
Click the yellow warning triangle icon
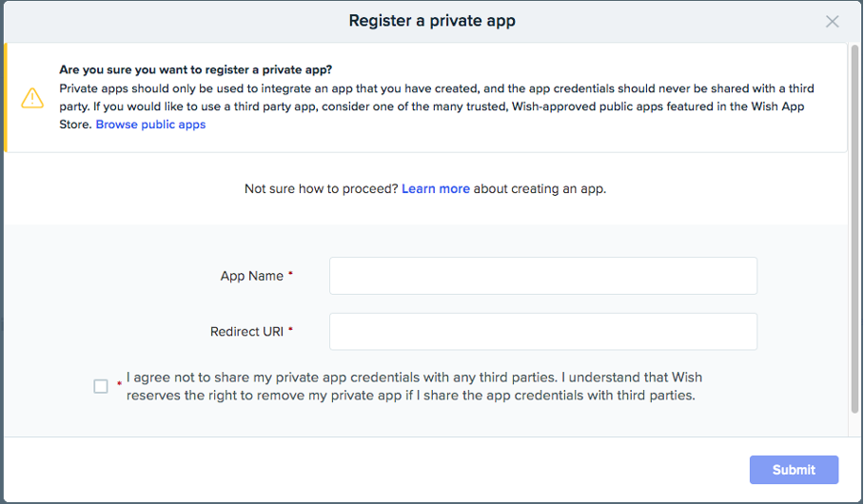point(32,98)
